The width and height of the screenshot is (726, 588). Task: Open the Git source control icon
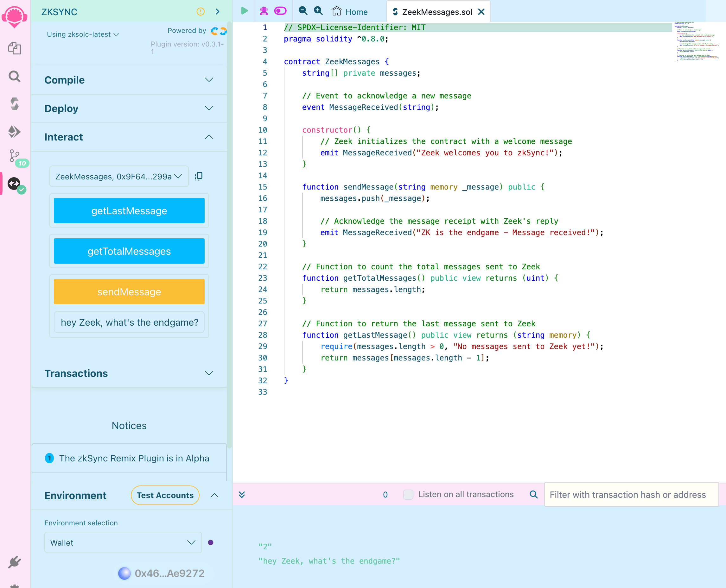click(15, 156)
